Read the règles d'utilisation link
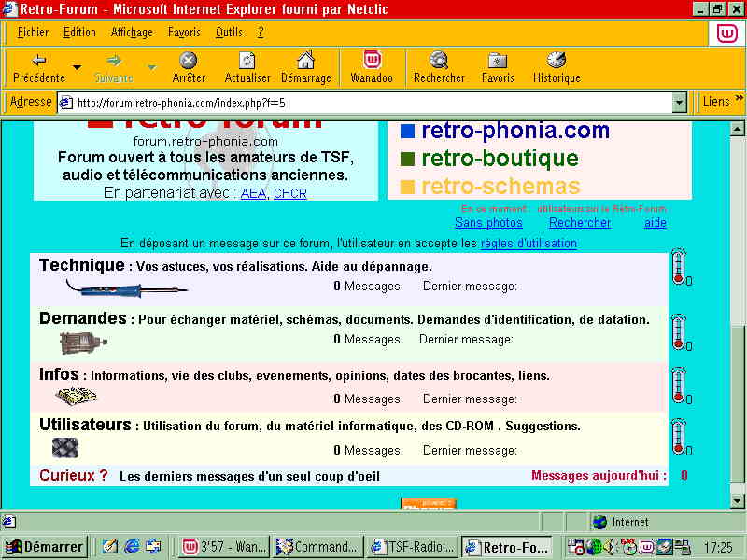 (x=529, y=244)
